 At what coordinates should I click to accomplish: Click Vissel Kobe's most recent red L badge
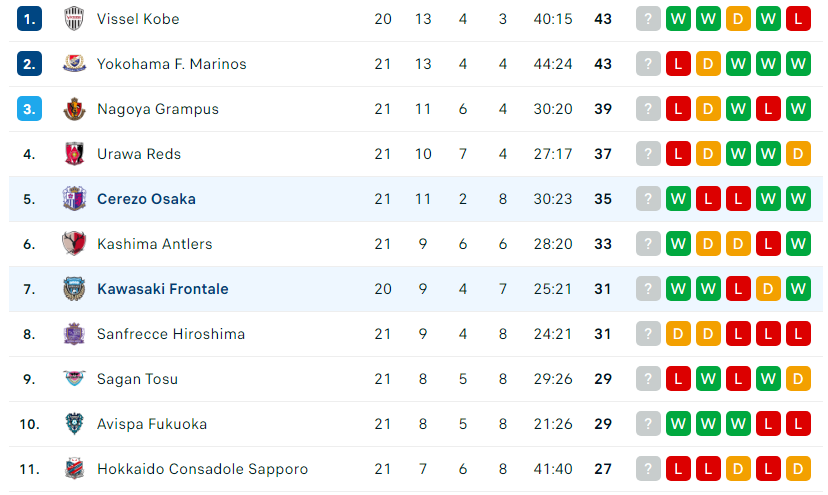798,19
